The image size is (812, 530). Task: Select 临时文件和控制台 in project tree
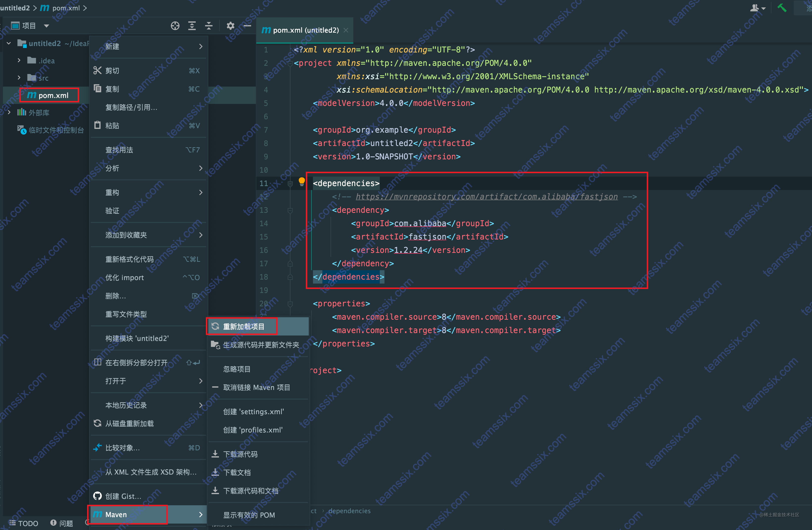[50, 130]
